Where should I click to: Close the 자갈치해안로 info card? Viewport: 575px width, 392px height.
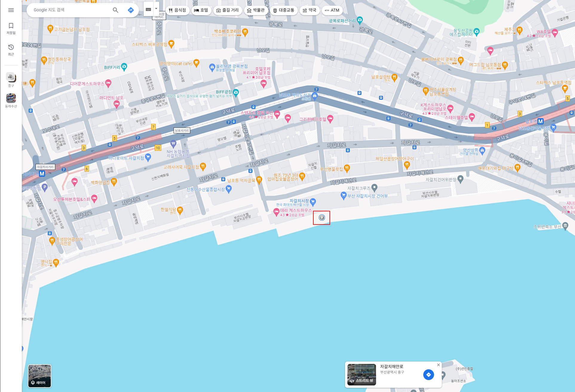pos(438,365)
